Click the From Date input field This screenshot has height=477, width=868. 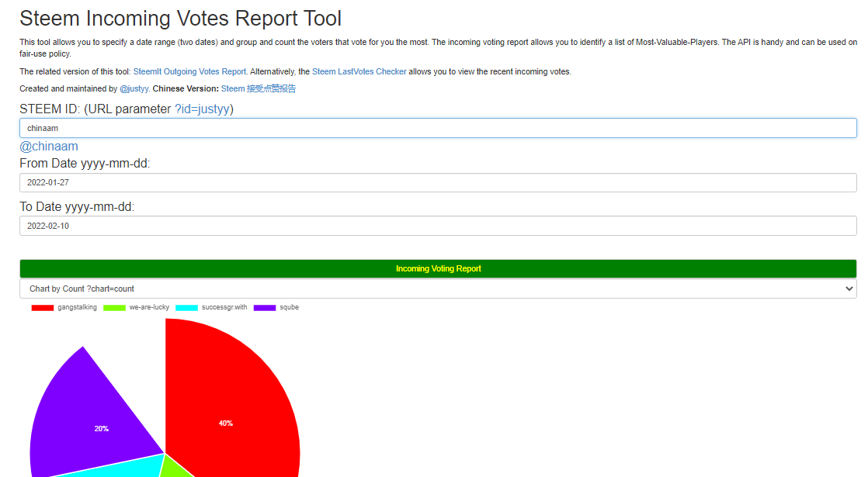pos(438,182)
